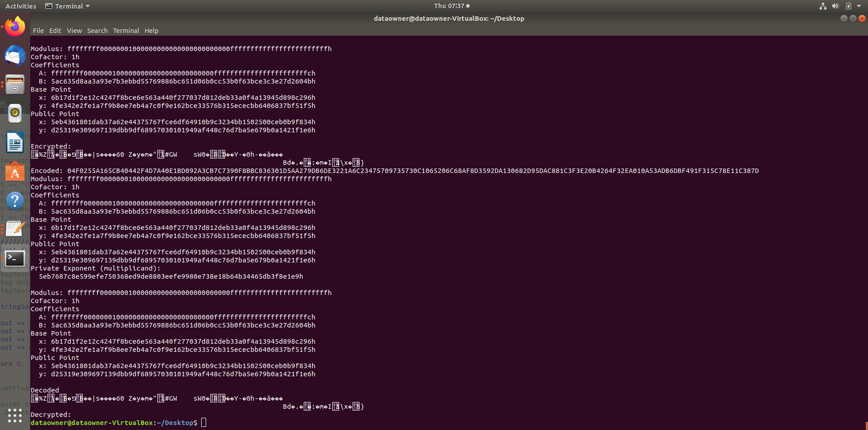Open the File menu in Terminal
The image size is (868, 430).
point(38,31)
